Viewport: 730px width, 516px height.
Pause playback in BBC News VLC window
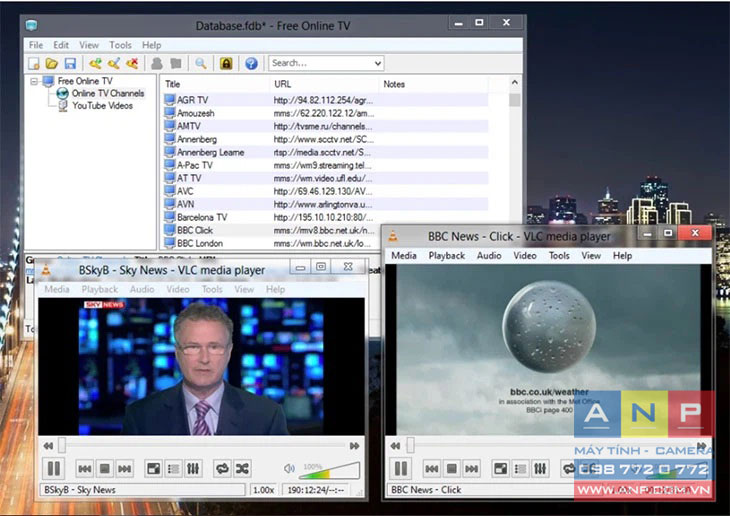click(x=401, y=468)
